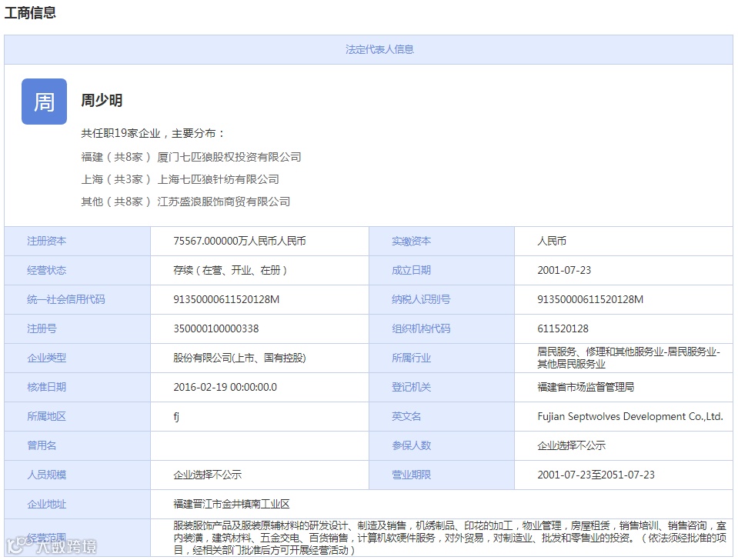Image resolution: width=738 pixels, height=560 pixels.
Task: Select the 纳税人识别号 value 91350000611520128M
Action: (x=590, y=299)
